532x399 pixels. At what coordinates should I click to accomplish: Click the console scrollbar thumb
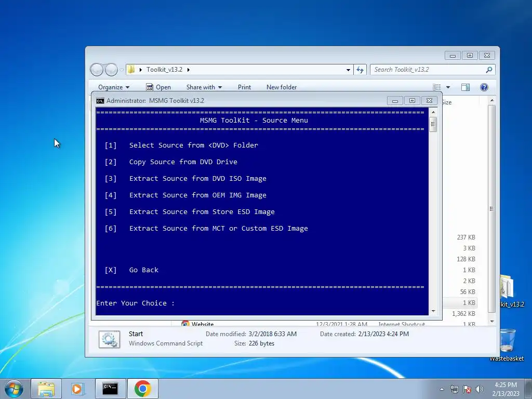pyautogui.click(x=433, y=124)
